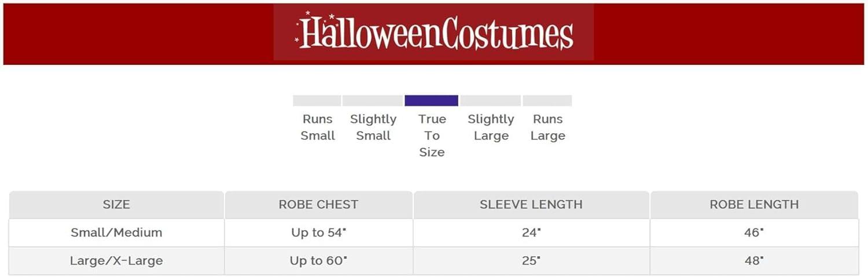Select the Large/X-Large size row
Screen dimensions: 868x277
[116, 261]
